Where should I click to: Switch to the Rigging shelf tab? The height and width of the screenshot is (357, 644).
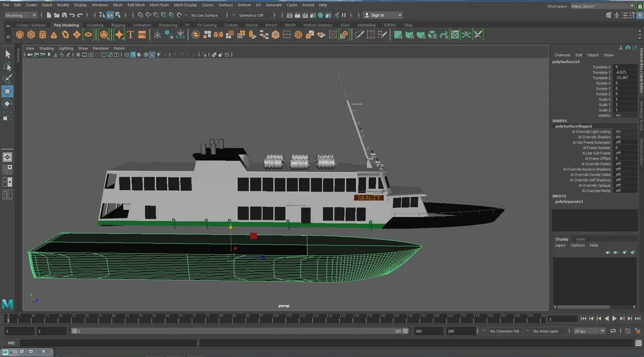click(x=118, y=25)
